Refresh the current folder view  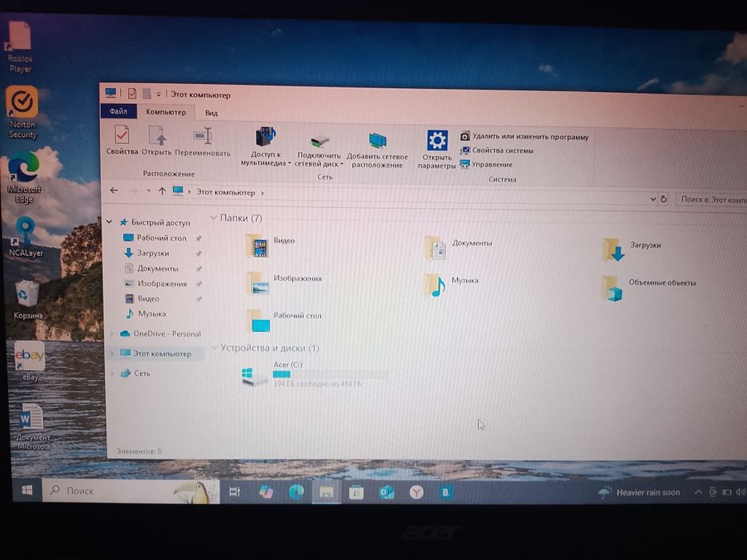[x=664, y=199]
